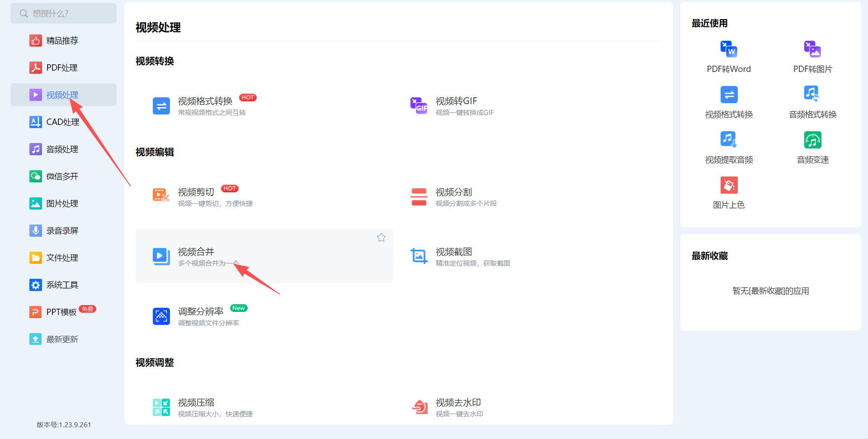
Task: Switch to PDF处理 category
Action: click(62, 68)
